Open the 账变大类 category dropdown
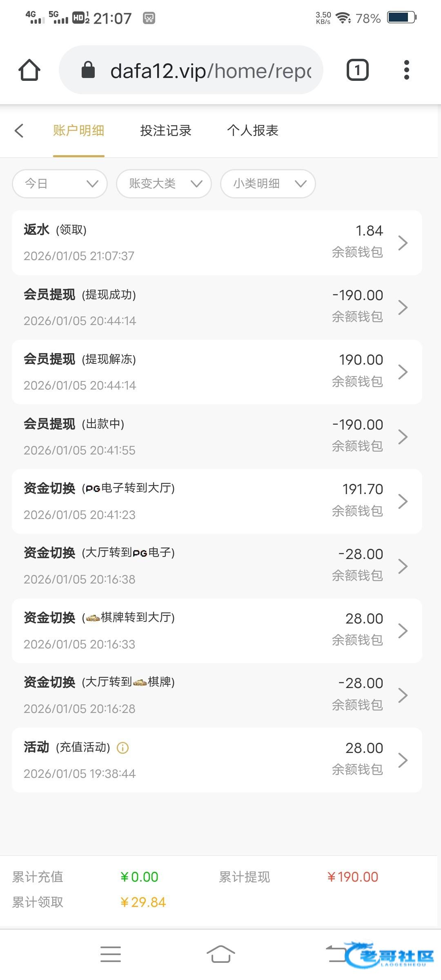This screenshot has height=980, width=441. pos(164,184)
